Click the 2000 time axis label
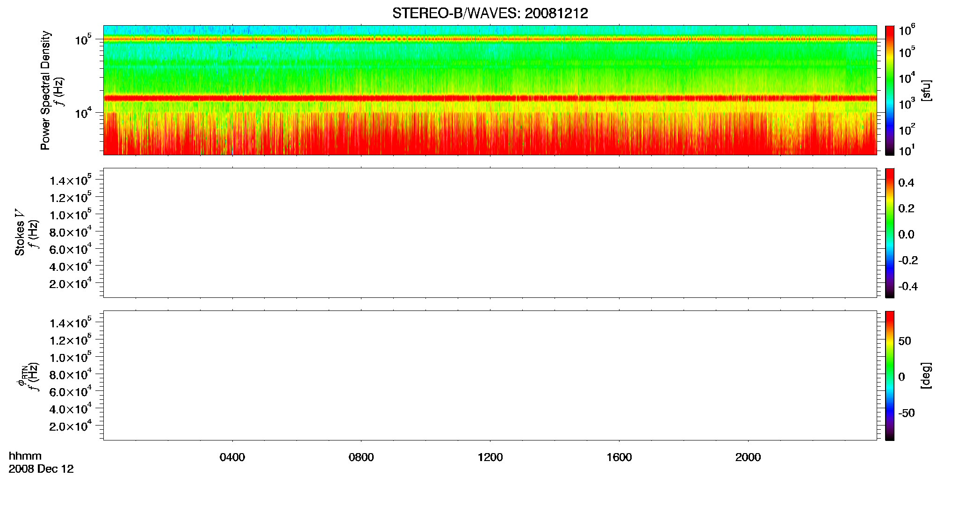The image size is (980, 505). 748,457
